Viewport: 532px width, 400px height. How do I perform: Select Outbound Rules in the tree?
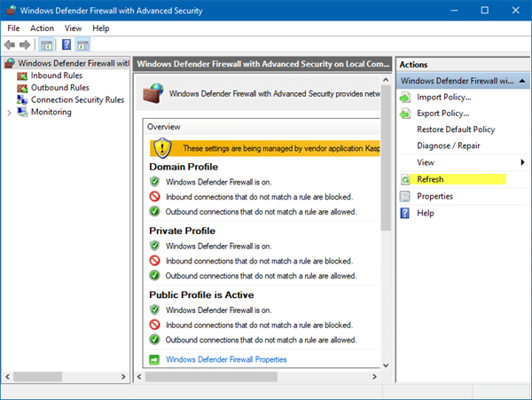point(60,88)
